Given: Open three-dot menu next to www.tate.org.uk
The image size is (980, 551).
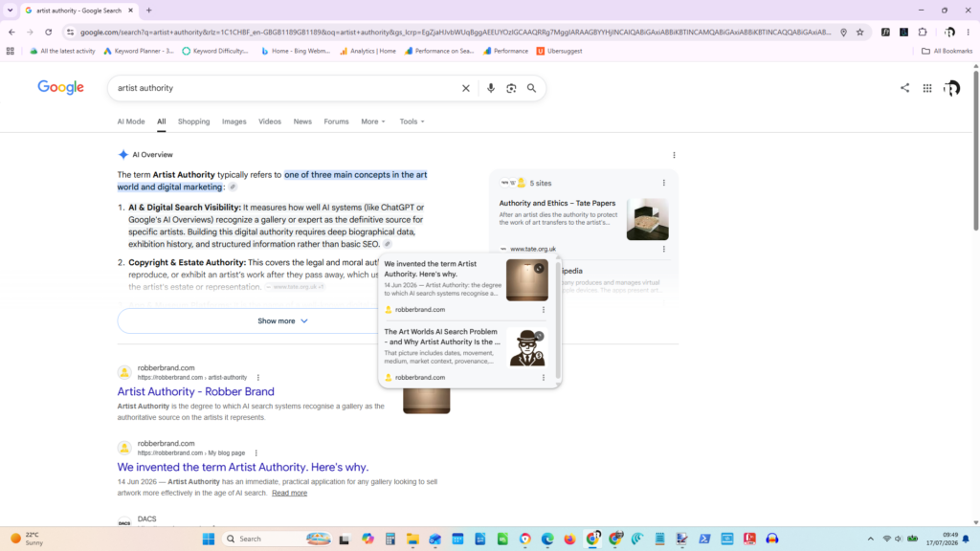Looking at the screenshot, I should 664,249.
